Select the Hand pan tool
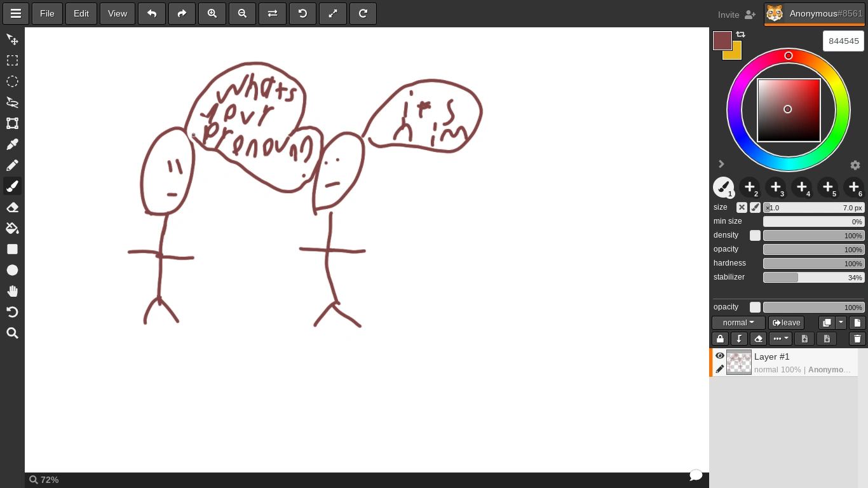The height and width of the screenshot is (488, 868). click(x=12, y=291)
